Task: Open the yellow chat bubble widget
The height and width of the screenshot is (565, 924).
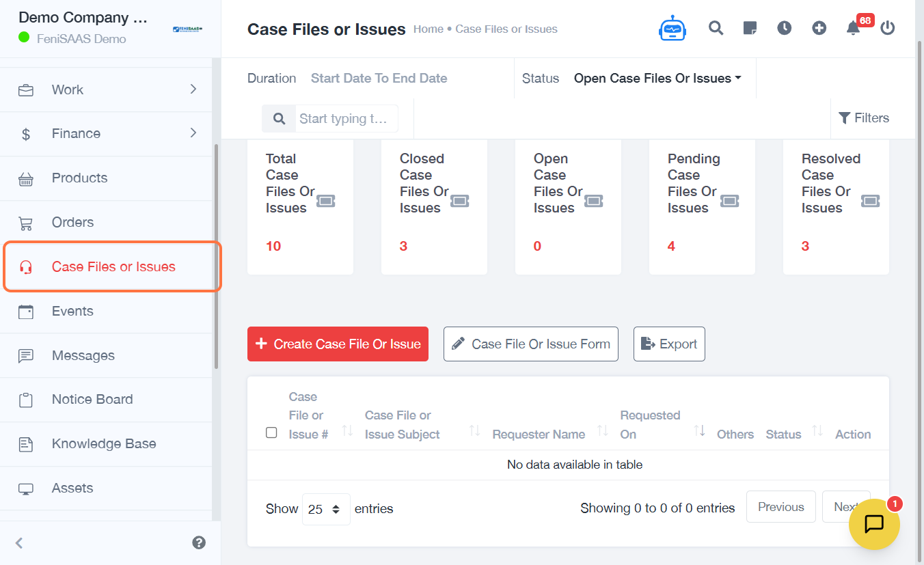Action: 874,524
